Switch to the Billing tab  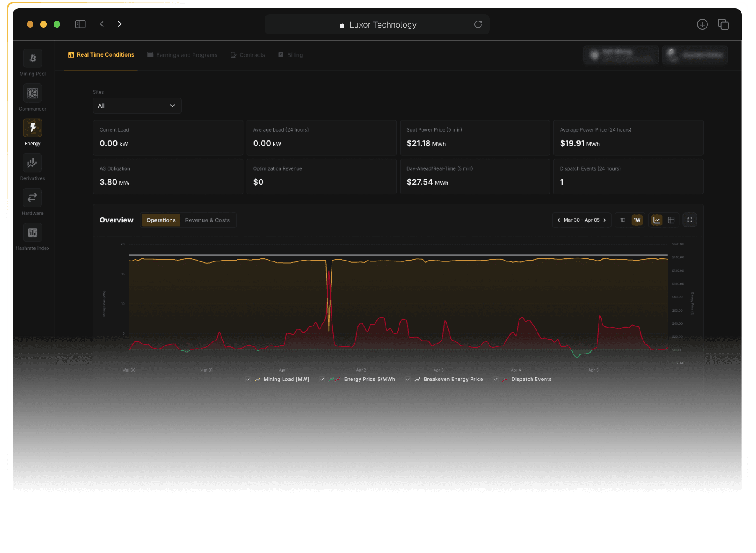tap(291, 55)
